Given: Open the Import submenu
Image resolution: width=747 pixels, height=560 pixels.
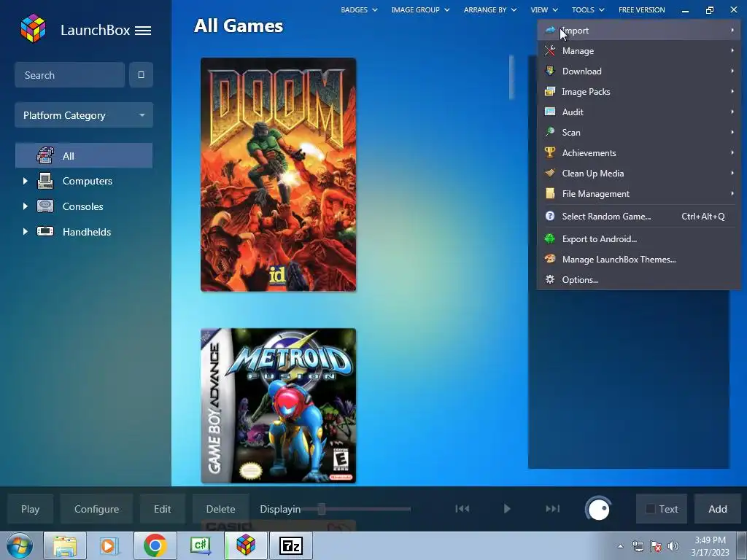Looking at the screenshot, I should 639,30.
